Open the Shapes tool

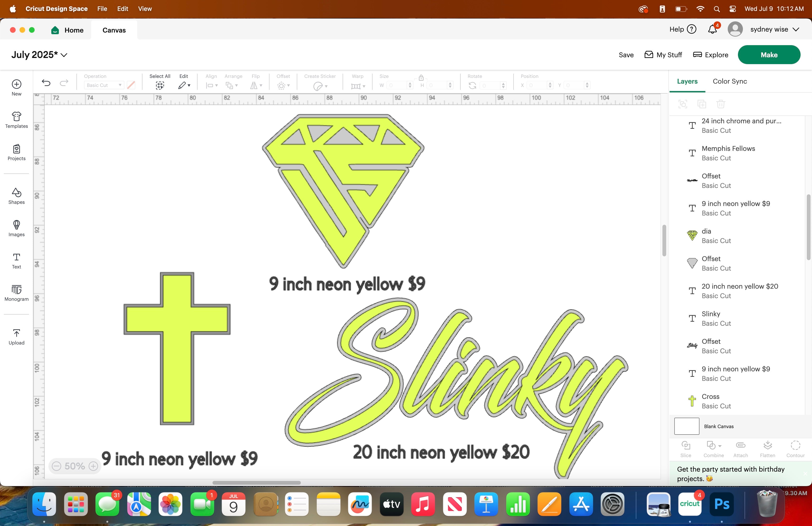(x=16, y=196)
